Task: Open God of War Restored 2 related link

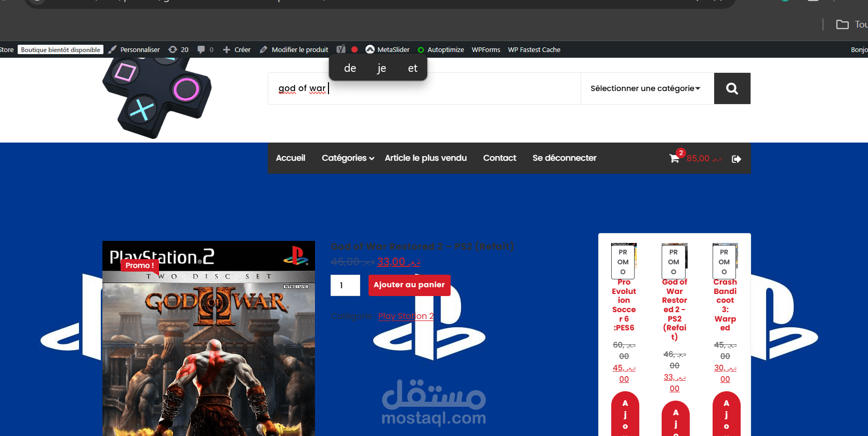Action: (x=675, y=310)
